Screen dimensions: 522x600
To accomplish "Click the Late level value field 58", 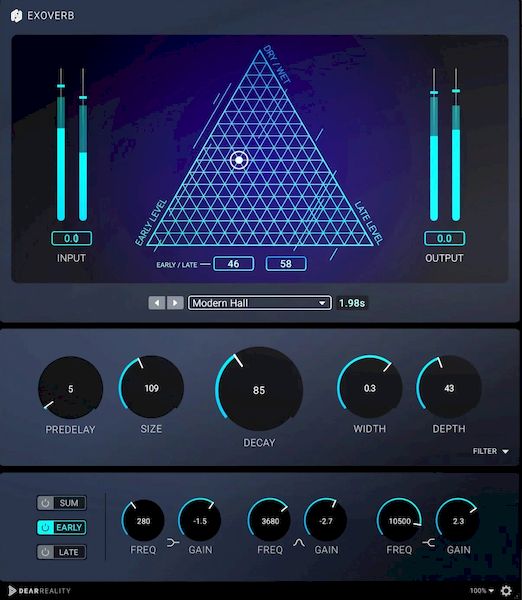I will click(286, 264).
